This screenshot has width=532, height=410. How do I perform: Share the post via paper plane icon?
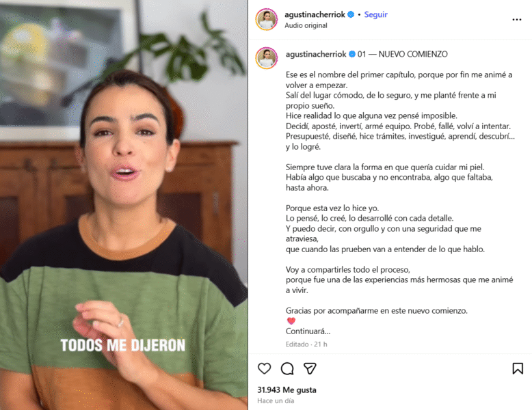click(x=310, y=368)
